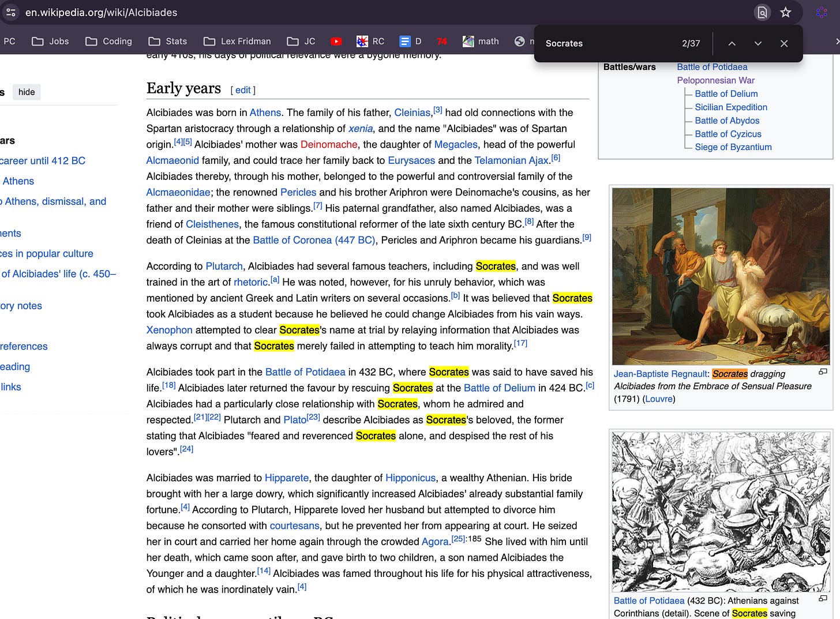Open the Athens link in the first paragraph
Viewport: 840px width, 619px height.
click(x=265, y=112)
